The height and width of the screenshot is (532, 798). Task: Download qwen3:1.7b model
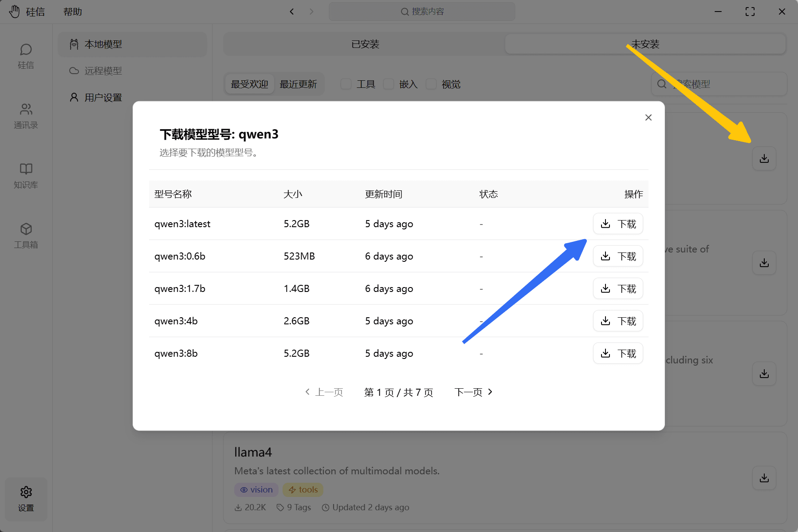pos(618,288)
